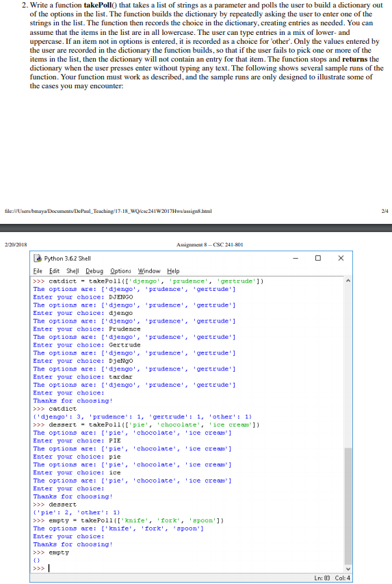Click the 'Ln: 83' status bar entry

(322, 578)
